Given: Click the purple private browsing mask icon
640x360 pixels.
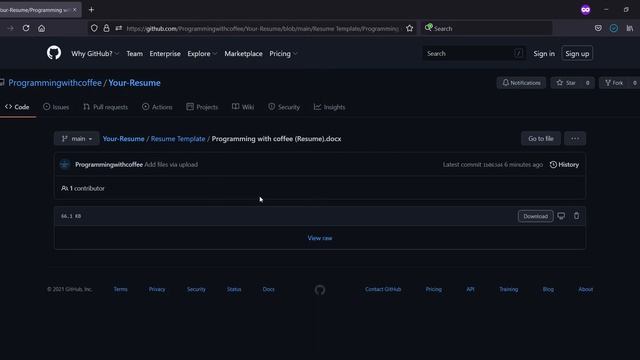Looking at the screenshot, I should click(585, 10).
